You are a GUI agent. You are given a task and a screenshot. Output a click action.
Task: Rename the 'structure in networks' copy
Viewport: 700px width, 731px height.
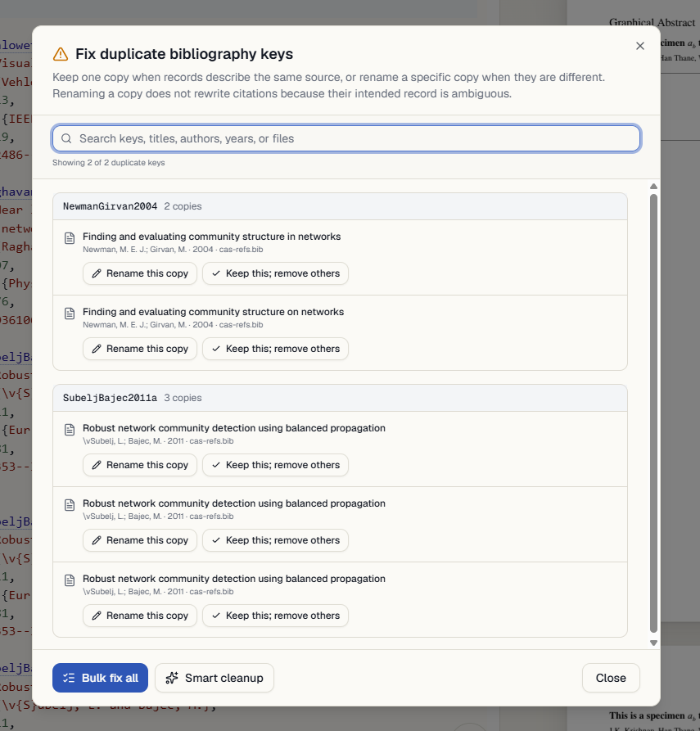click(140, 273)
